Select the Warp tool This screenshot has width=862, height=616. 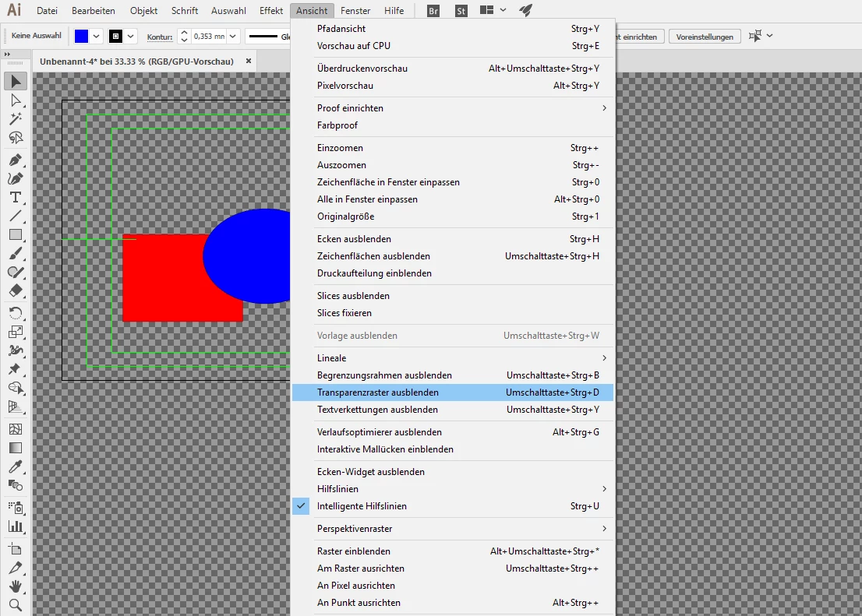(x=16, y=350)
